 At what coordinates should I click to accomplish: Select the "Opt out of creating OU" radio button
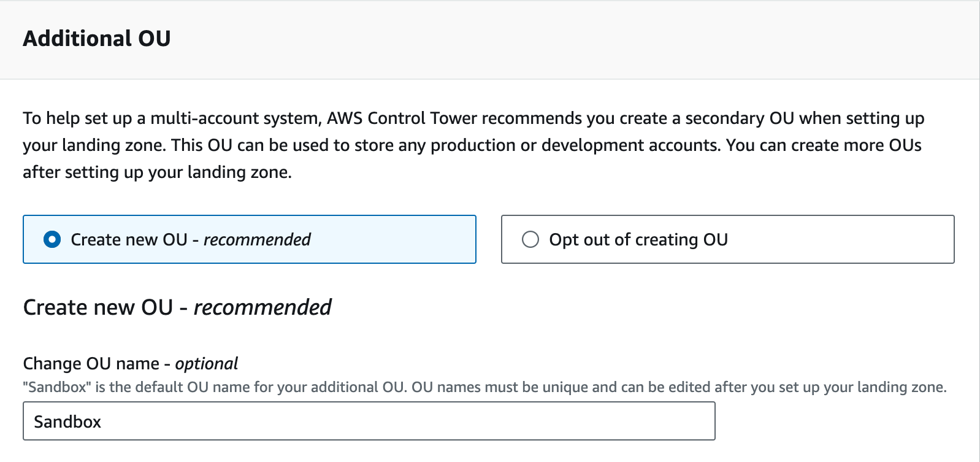pos(530,239)
